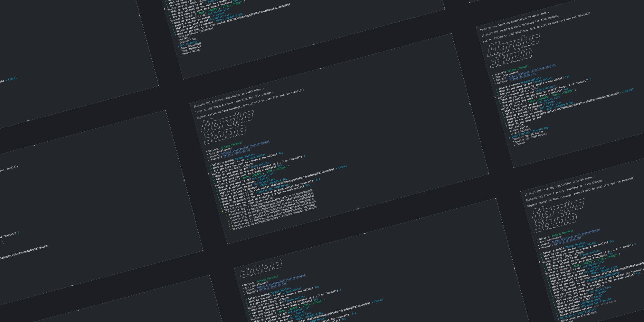
Task: Open devnet solscan link in transfer-log terminal
Action: (245, 147)
